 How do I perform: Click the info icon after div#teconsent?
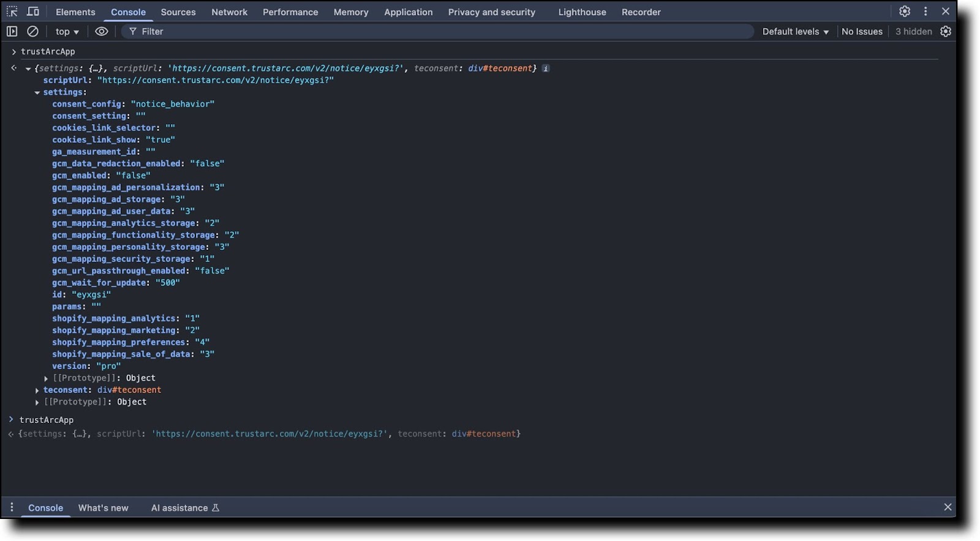[x=546, y=69]
